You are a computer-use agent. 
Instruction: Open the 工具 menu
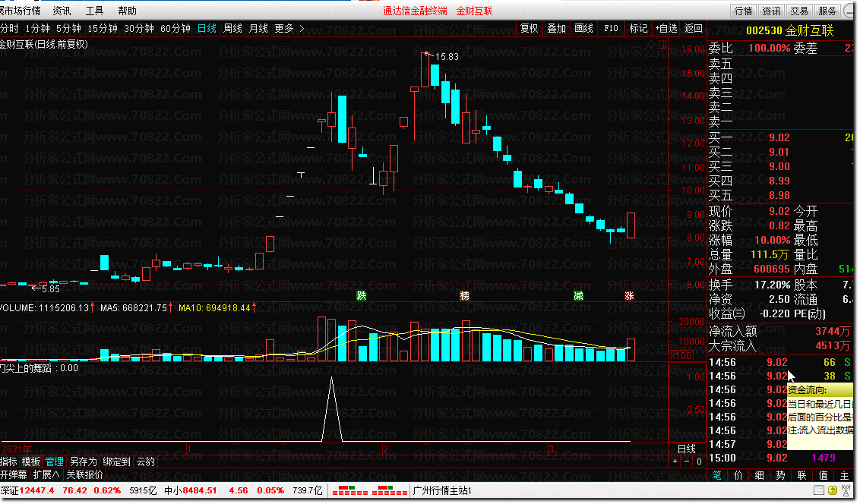[x=94, y=11]
